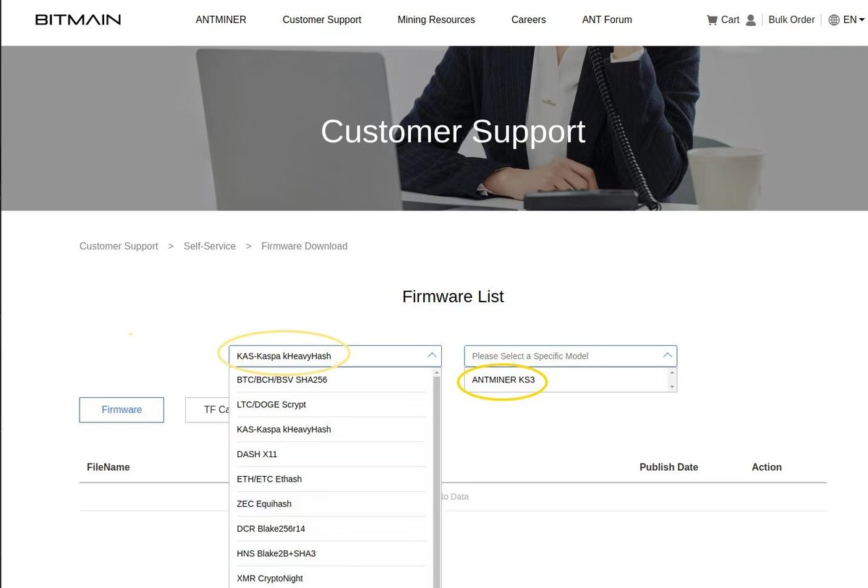Click the Action column header
This screenshot has height=588, width=868.
tap(767, 467)
